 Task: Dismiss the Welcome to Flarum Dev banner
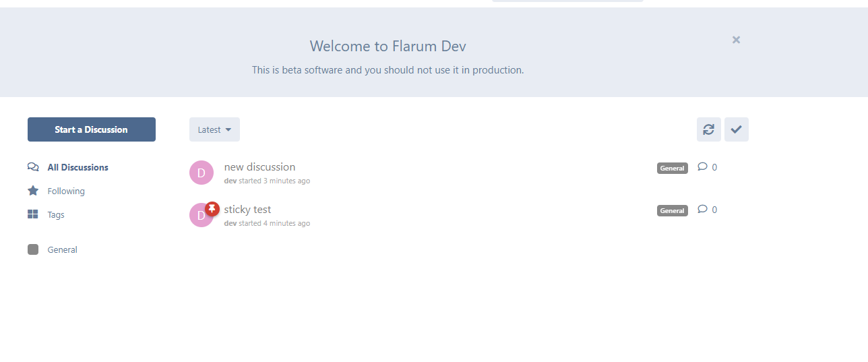pos(736,40)
